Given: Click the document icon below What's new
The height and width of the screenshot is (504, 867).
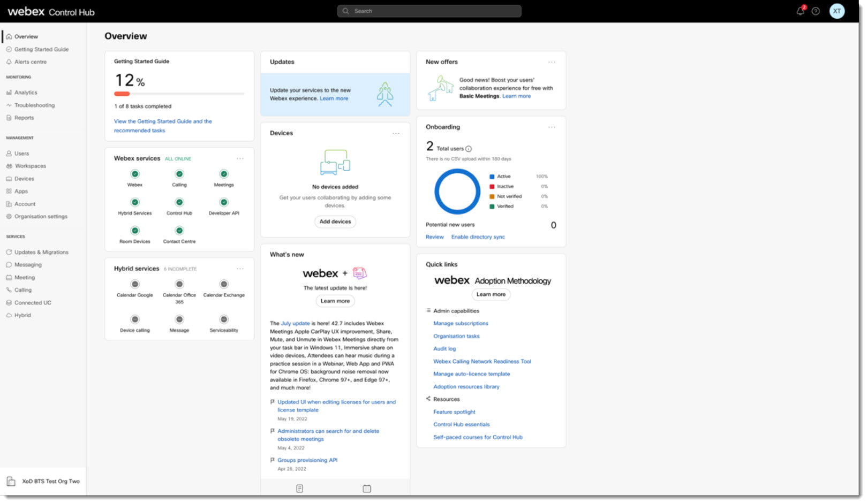Looking at the screenshot, I should 300,488.
